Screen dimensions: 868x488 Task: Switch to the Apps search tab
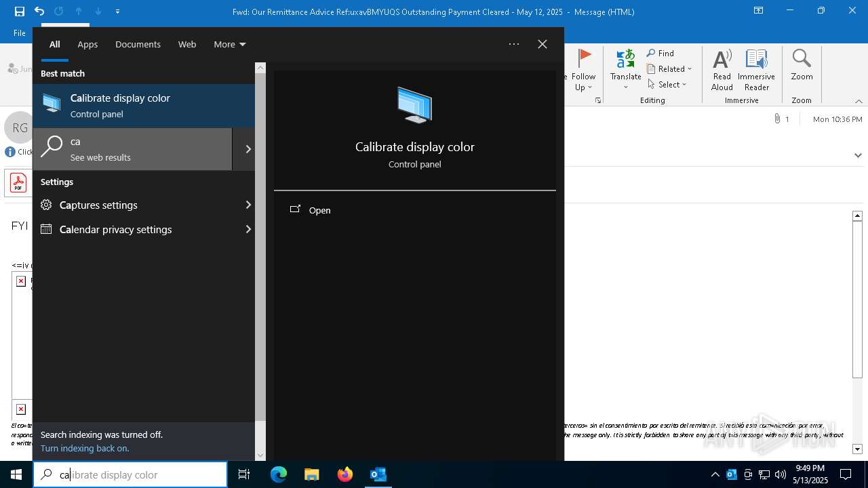tap(87, 44)
